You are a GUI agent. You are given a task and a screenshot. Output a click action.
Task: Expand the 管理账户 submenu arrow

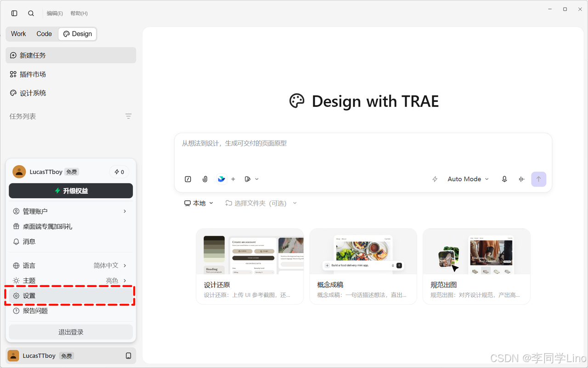[125, 211]
